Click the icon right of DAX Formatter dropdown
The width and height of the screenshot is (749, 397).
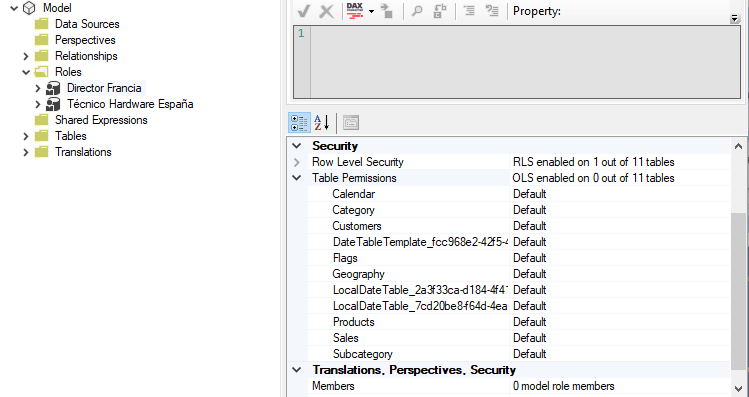387,11
